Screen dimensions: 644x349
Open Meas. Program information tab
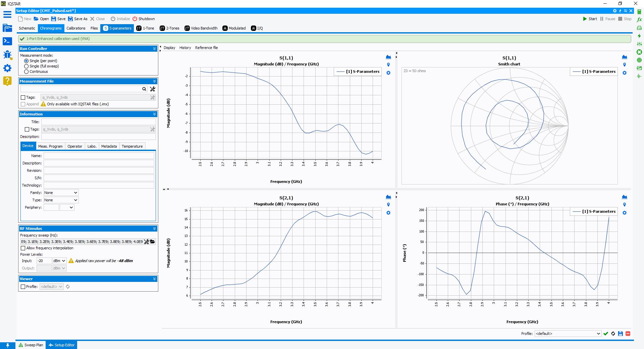pos(50,146)
